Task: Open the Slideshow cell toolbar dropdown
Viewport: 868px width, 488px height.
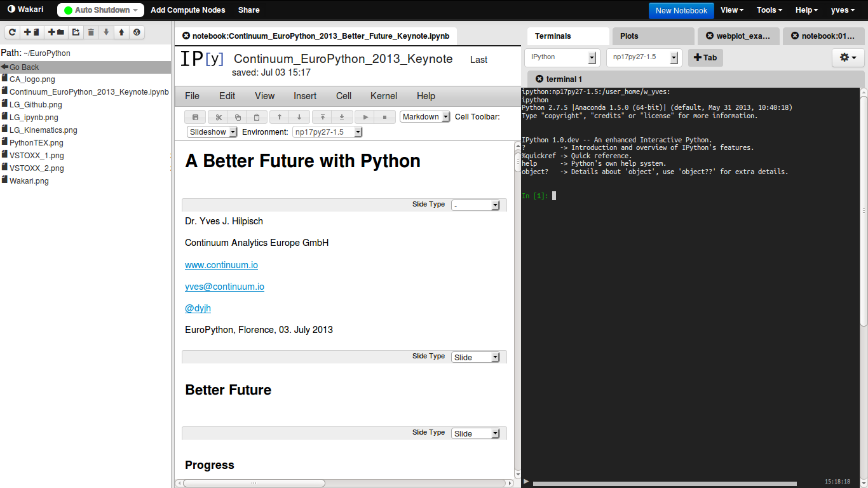Action: (x=212, y=132)
